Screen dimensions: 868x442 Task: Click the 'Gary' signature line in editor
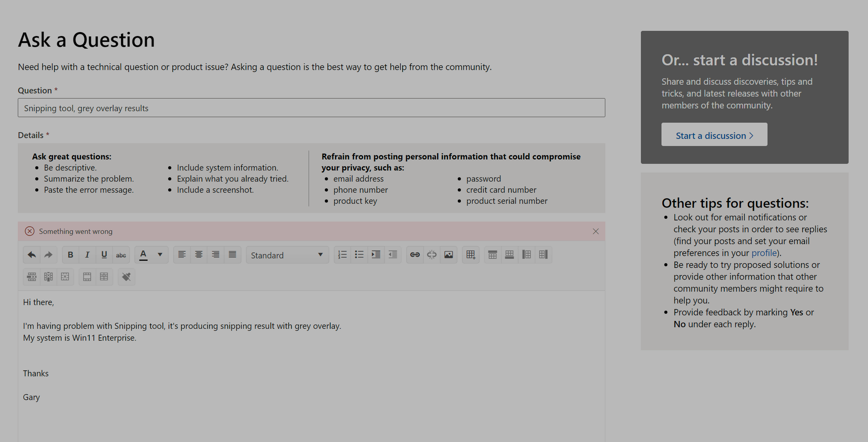click(x=31, y=397)
